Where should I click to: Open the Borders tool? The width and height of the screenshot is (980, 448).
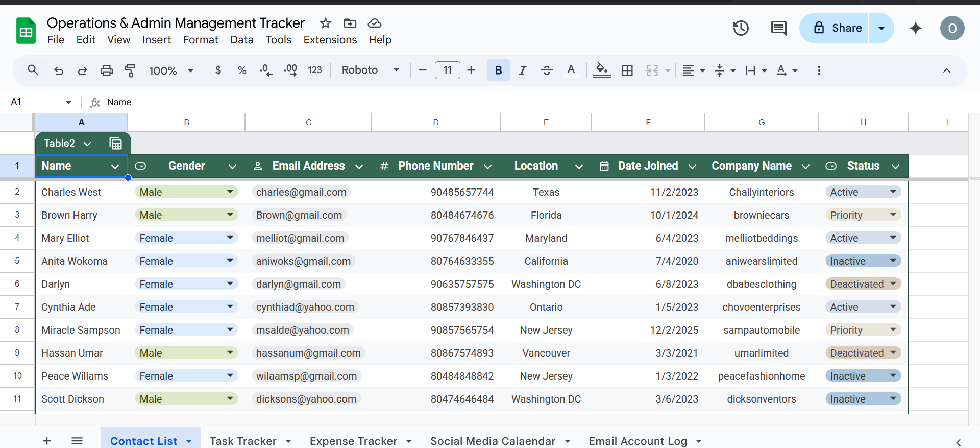point(627,70)
